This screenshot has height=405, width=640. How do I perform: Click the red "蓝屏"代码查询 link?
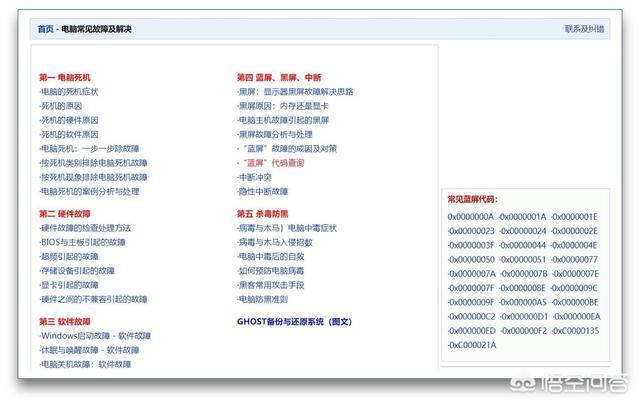(272, 162)
